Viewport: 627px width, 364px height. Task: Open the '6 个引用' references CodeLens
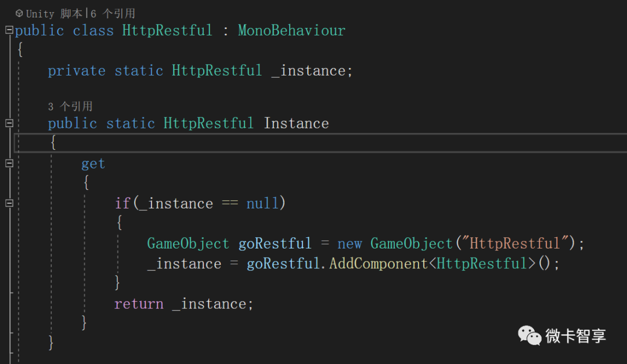(x=113, y=13)
